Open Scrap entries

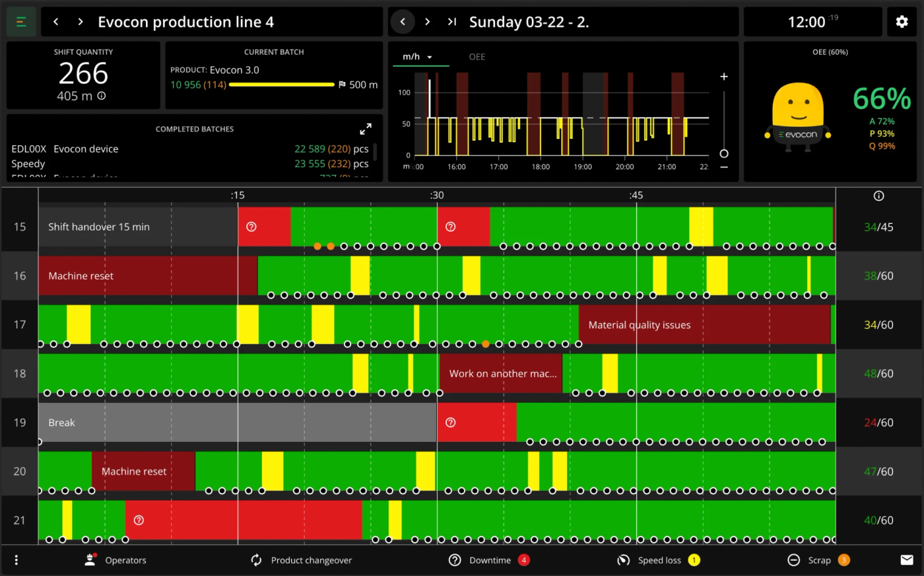click(818, 560)
